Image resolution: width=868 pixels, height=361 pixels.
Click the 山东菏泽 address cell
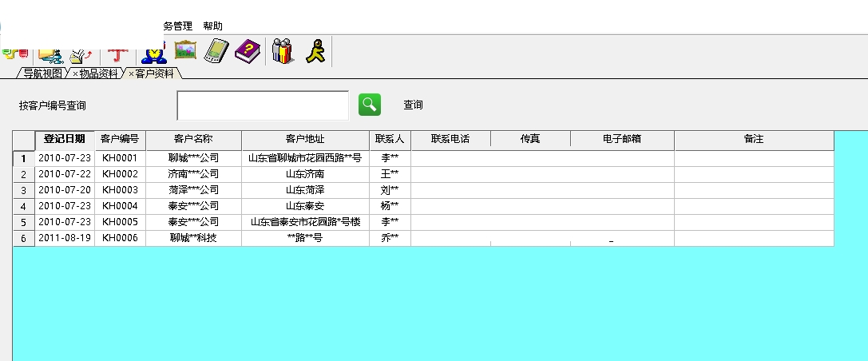click(305, 190)
